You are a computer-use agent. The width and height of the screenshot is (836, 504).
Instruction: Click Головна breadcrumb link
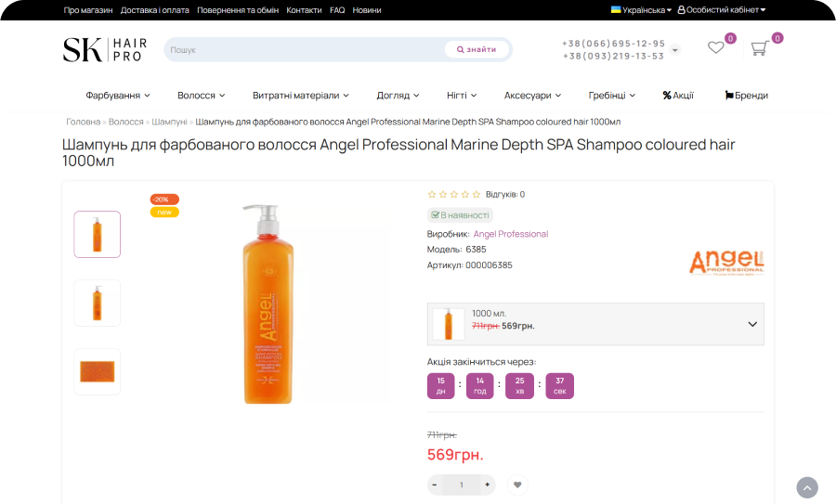click(84, 122)
